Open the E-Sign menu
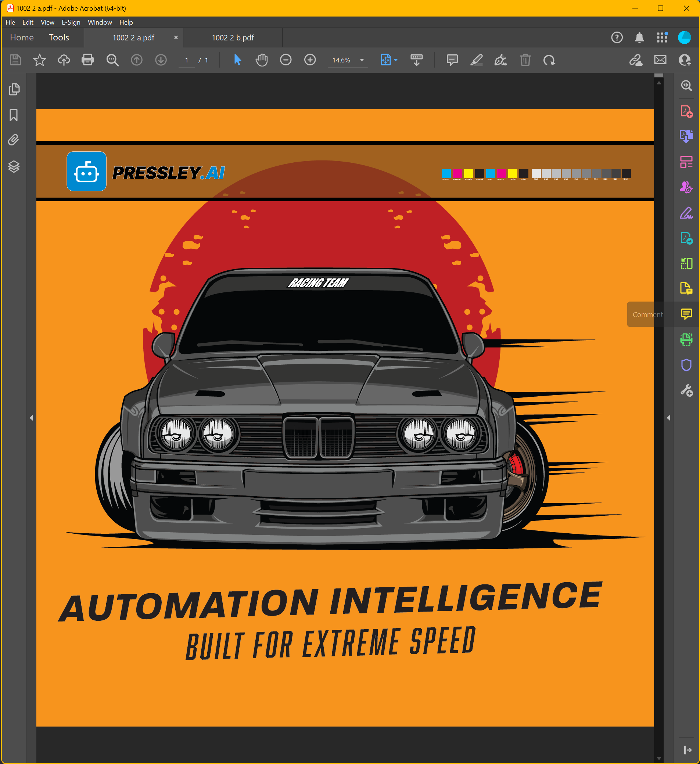Image resolution: width=700 pixels, height=764 pixels. point(71,22)
